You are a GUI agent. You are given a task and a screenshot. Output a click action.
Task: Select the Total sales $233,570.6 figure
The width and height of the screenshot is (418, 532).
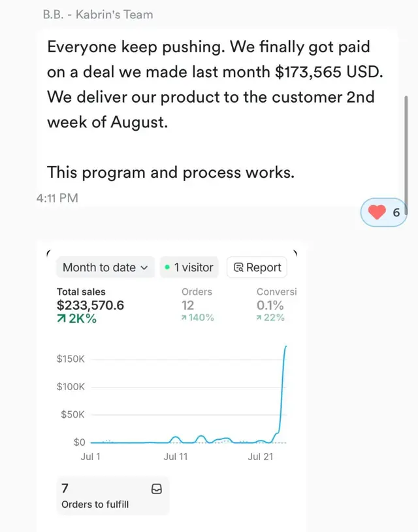[x=90, y=305]
